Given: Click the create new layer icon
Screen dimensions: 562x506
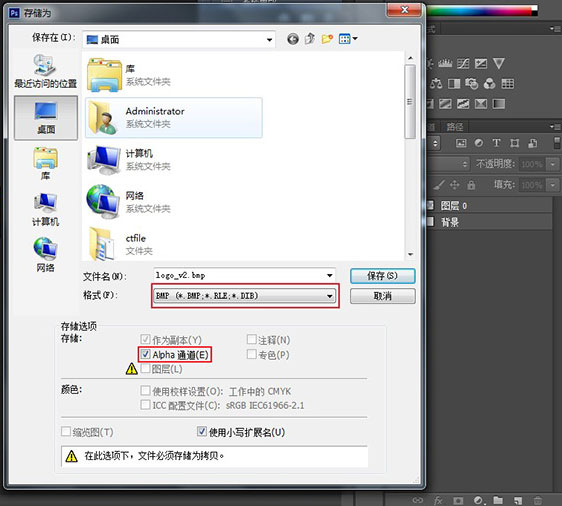Looking at the screenshot, I should pyautogui.click(x=518, y=500).
